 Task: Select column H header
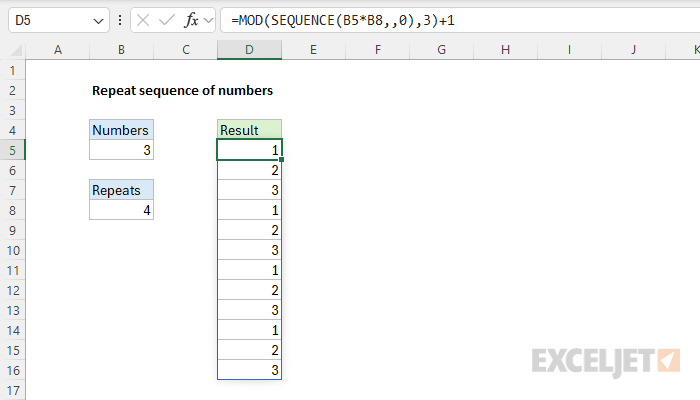[x=505, y=50]
